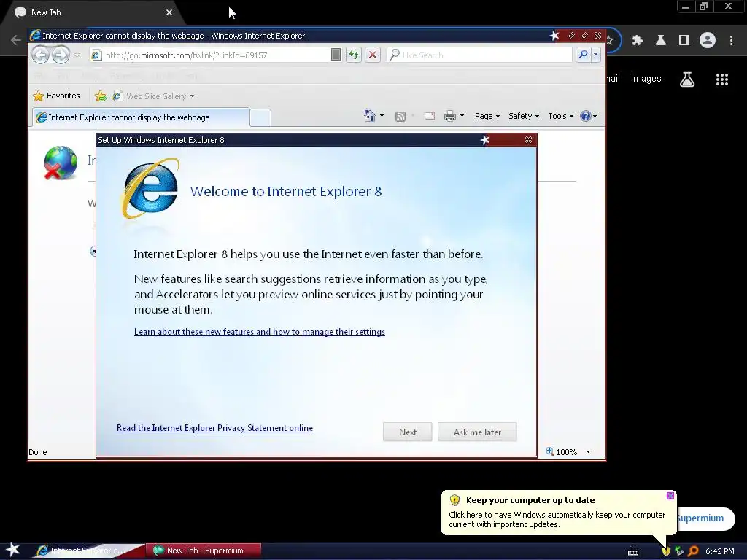Click the red X Stop button
The height and width of the screenshot is (560, 747).
pyautogui.click(x=373, y=55)
